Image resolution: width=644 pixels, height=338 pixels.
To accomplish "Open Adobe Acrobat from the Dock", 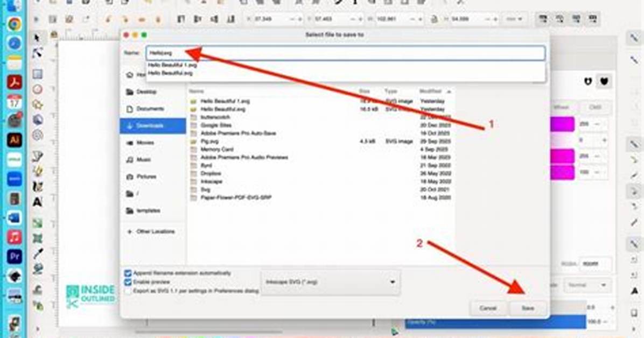I will (15, 82).
